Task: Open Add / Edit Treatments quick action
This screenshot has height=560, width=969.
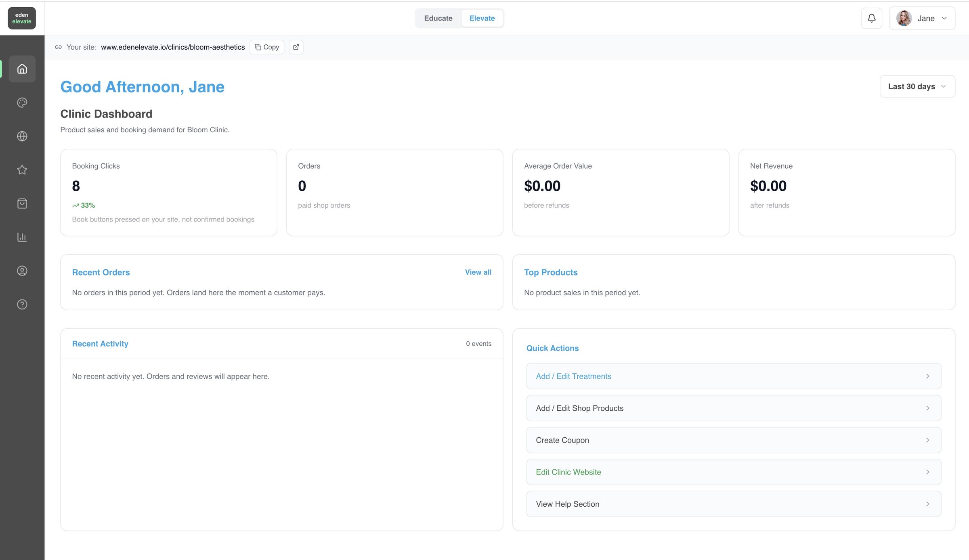Action: (x=734, y=376)
